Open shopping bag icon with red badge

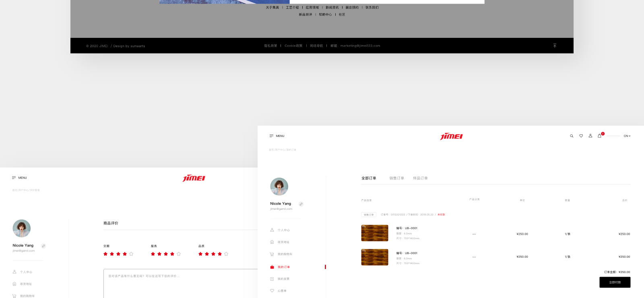[x=600, y=136]
